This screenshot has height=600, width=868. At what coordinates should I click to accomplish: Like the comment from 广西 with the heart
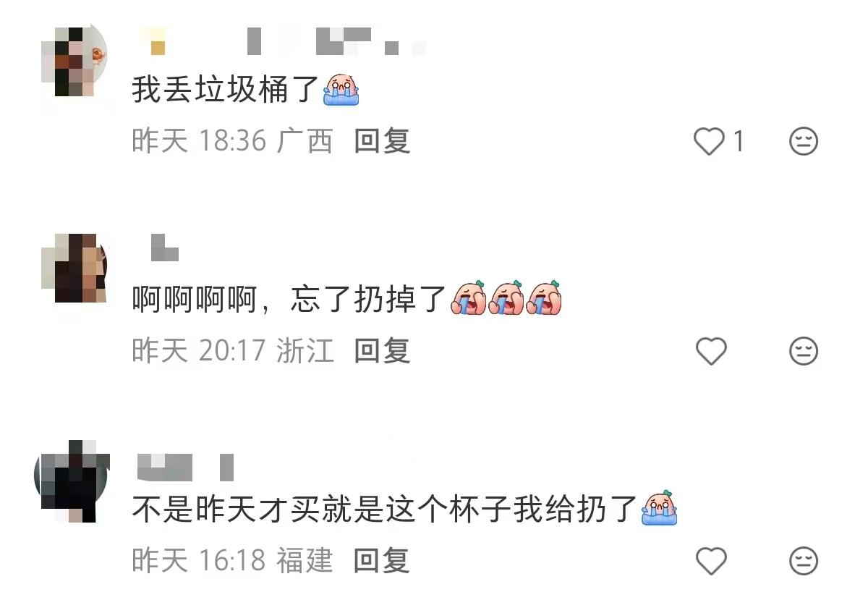(x=709, y=141)
